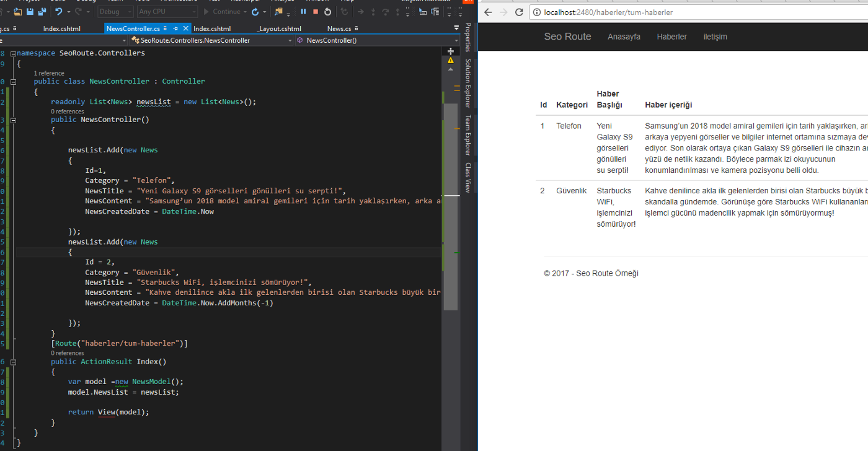Click the editor split icon above scrollbar
Image resolution: width=868 pixels, height=451 pixels.
(x=451, y=51)
